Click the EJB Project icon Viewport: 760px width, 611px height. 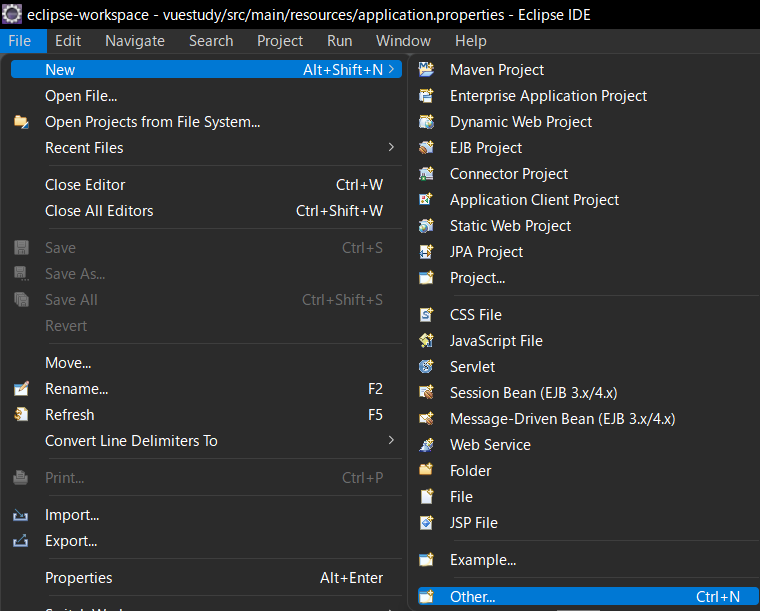click(x=426, y=147)
